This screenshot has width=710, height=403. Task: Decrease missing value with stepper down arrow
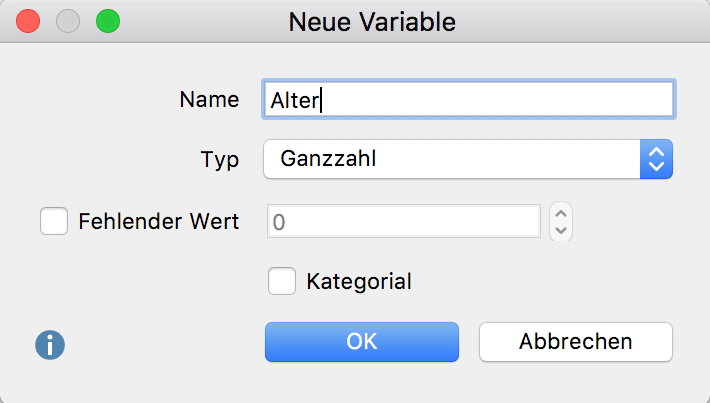tap(561, 230)
